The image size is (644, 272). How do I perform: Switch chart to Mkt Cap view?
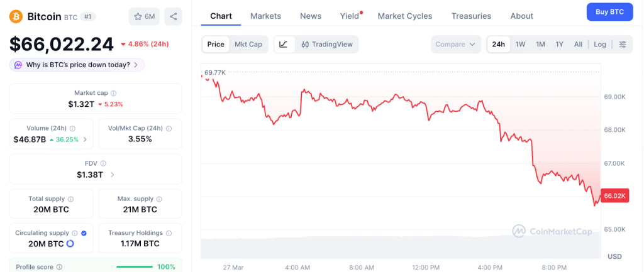coord(248,44)
